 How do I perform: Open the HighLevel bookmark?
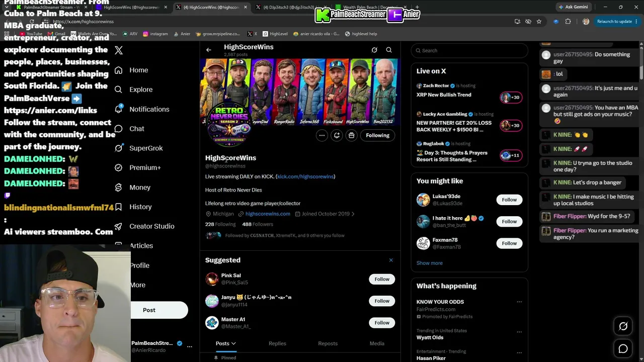coord(275,34)
